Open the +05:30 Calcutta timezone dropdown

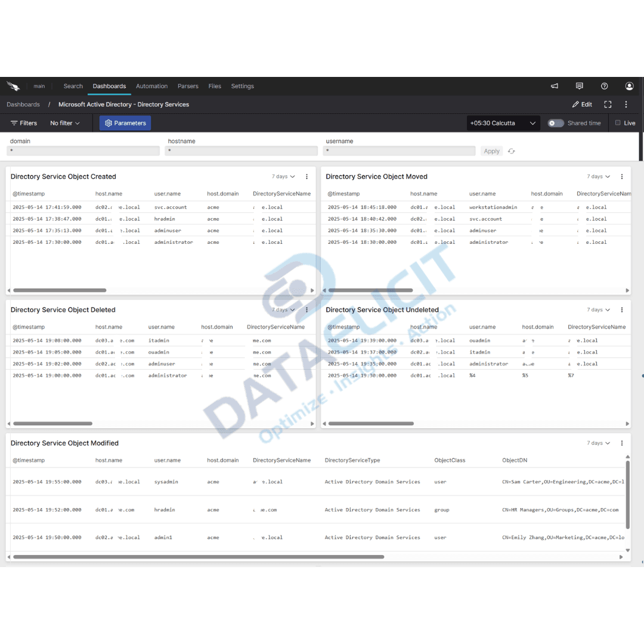[503, 123]
